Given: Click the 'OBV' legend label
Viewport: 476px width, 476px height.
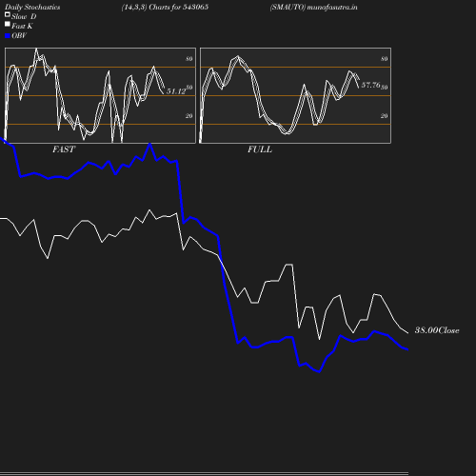Looking at the screenshot, I should (x=19, y=35).
